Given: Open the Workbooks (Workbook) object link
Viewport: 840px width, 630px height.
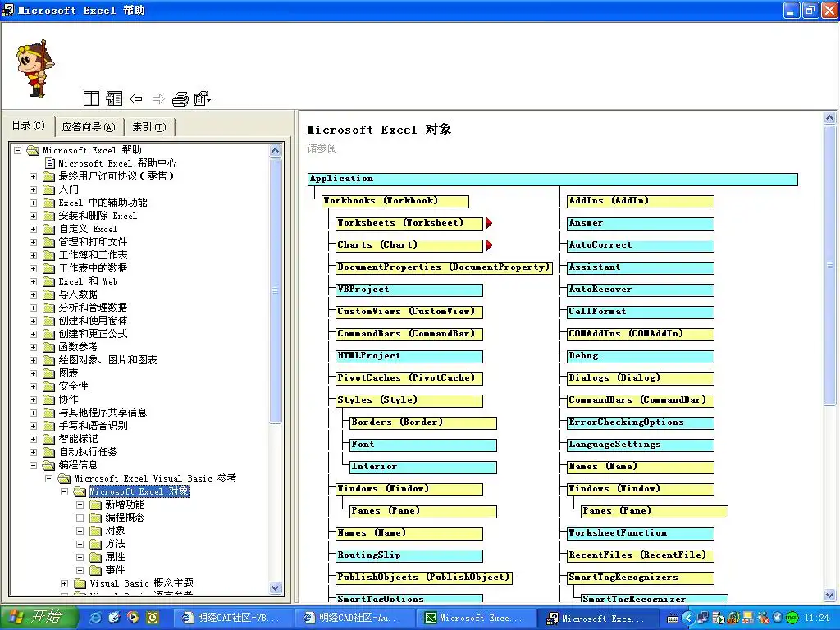Looking at the screenshot, I should coord(396,202).
